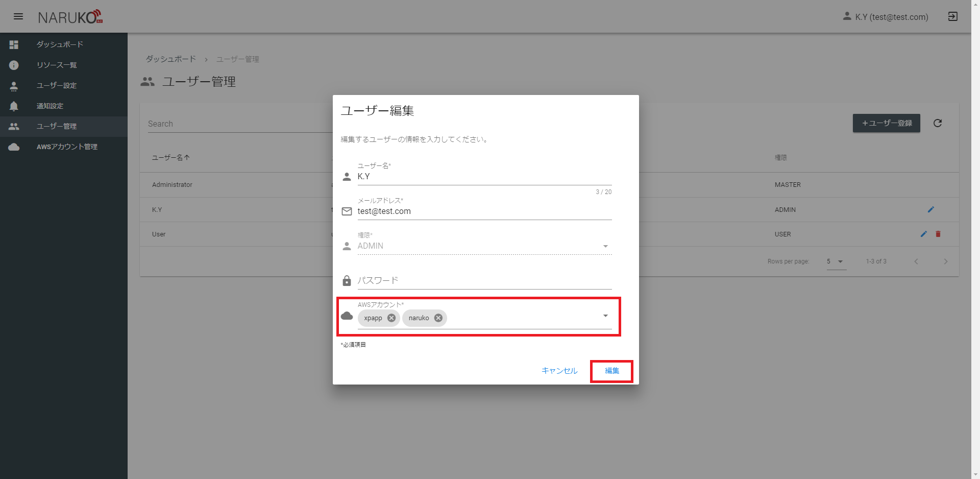Click the edit pencil for ADMIN row
This screenshot has width=980, height=479.
[930, 209]
